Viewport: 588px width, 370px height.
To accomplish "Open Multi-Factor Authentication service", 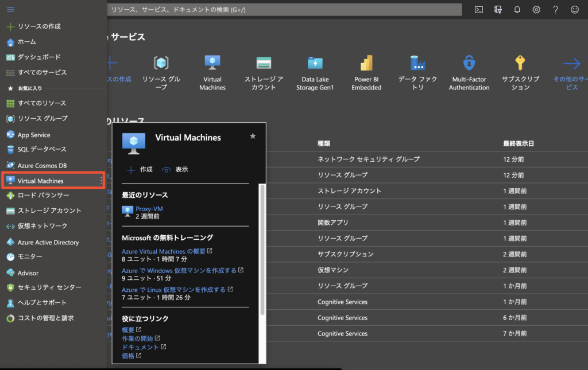I will coord(469,73).
